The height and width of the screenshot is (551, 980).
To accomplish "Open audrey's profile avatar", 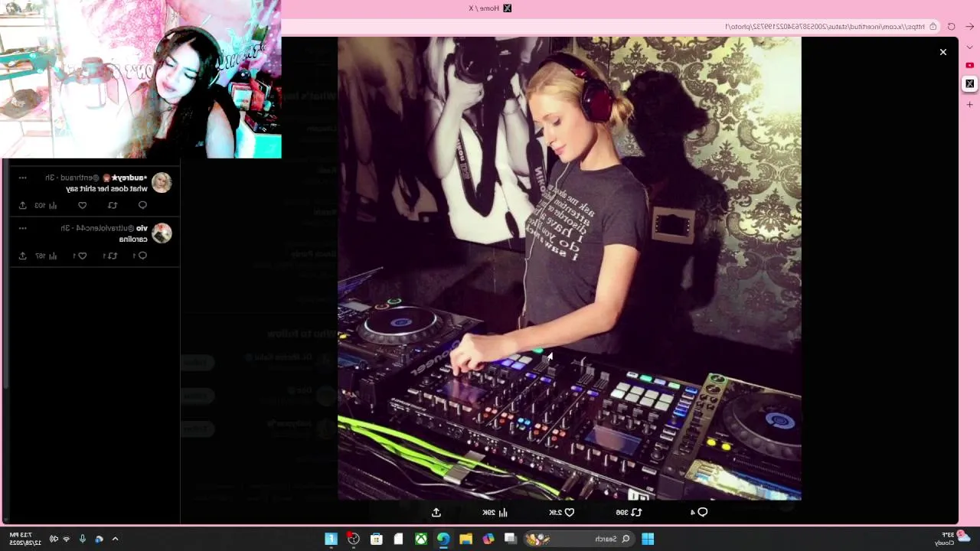I will (162, 182).
